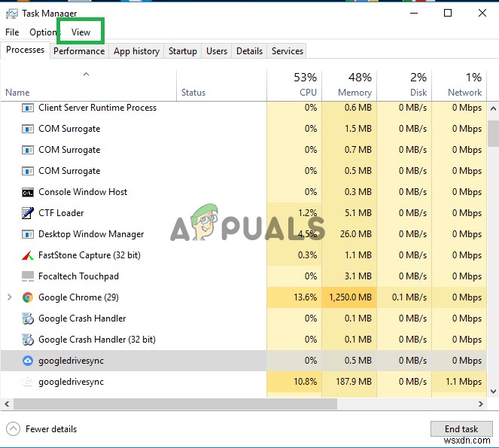Click the 13.6% CPU cell

point(294,297)
